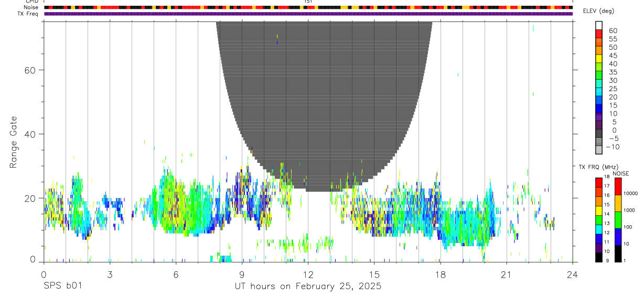This screenshot has width=644, height=297.
Task: Pick the dark gray swatch between 0 and -5 in ELEV
Action: [x=599, y=133]
